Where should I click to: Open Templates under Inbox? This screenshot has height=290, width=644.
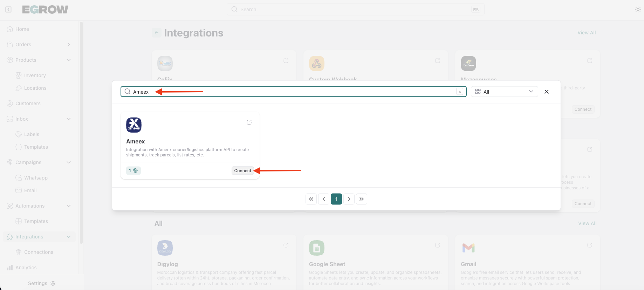36,147
